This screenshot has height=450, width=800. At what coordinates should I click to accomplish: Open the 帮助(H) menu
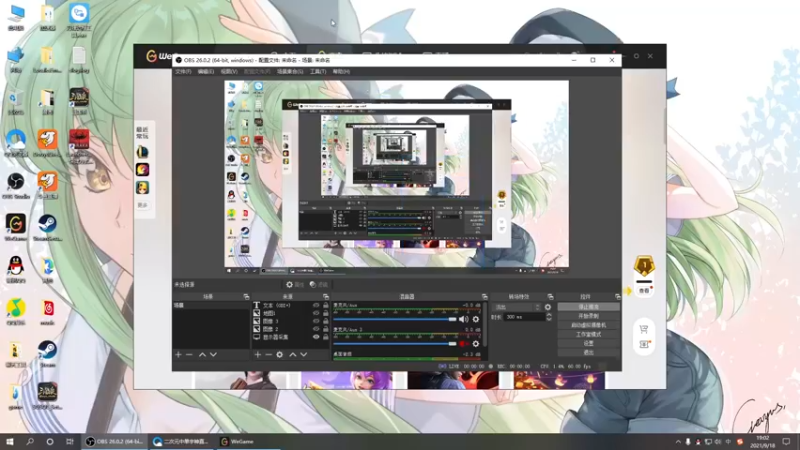(x=341, y=71)
